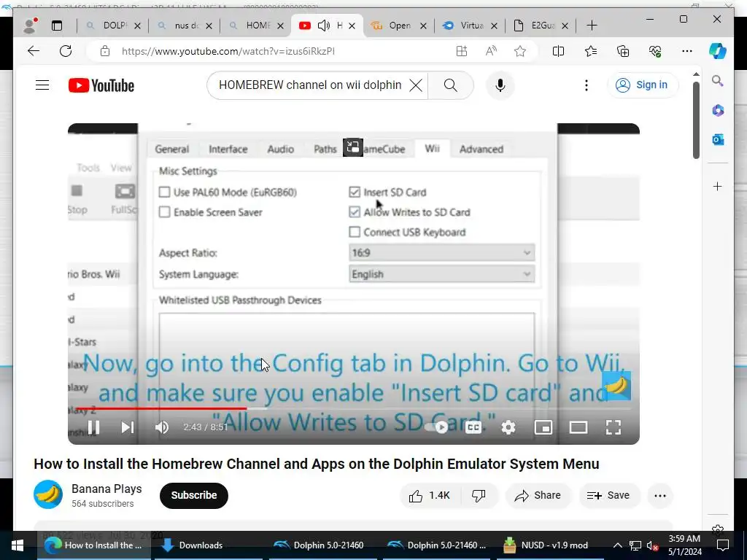747x560 pixels.
Task: Open the YouTube settings three-dot menu
Action: click(587, 85)
